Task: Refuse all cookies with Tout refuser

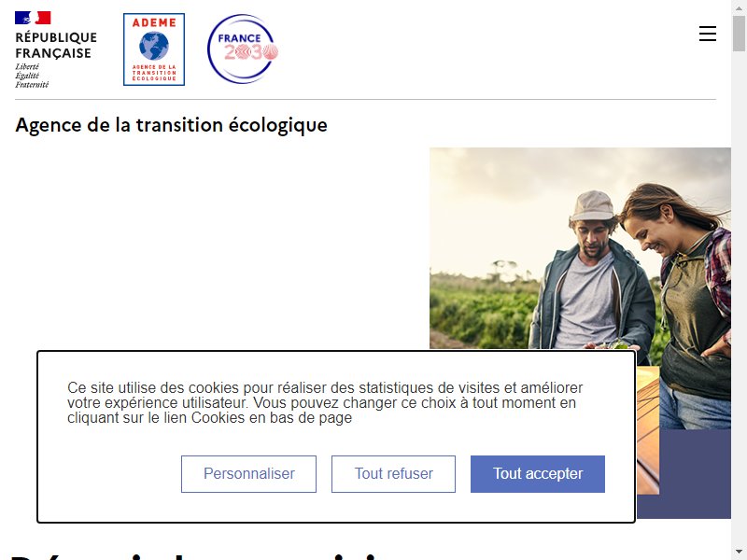Action: (393, 474)
